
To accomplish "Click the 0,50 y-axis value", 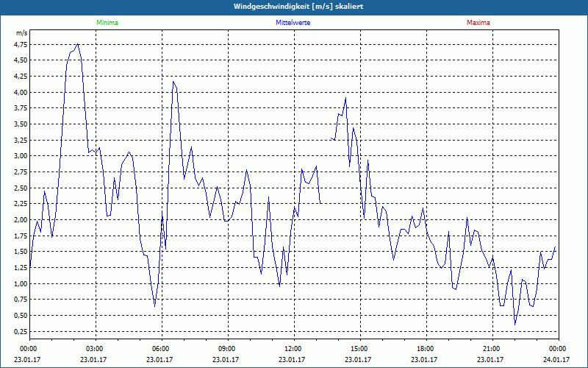I will coord(21,316).
